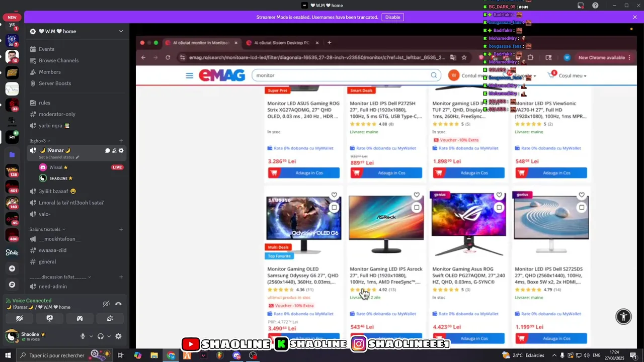The width and height of the screenshot is (644, 362).
Task: Deafen using the headphones icon
Action: pyautogui.click(x=101, y=336)
